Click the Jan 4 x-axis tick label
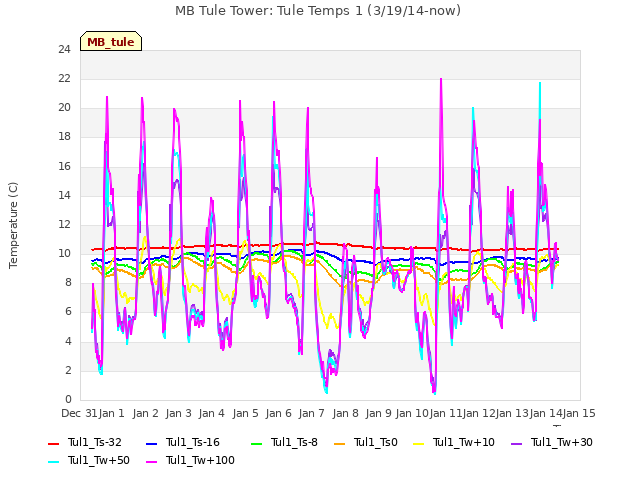This screenshot has width=640, height=480. click(x=211, y=413)
